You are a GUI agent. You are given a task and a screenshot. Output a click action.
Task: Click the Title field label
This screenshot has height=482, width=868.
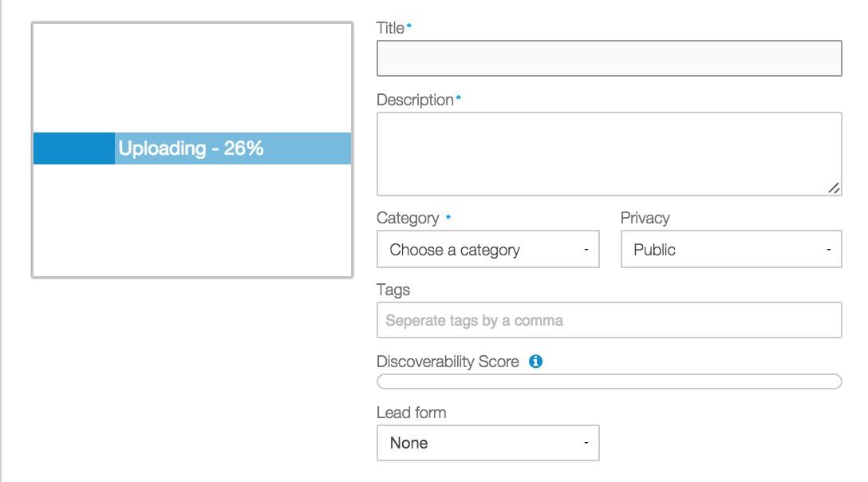tap(390, 28)
